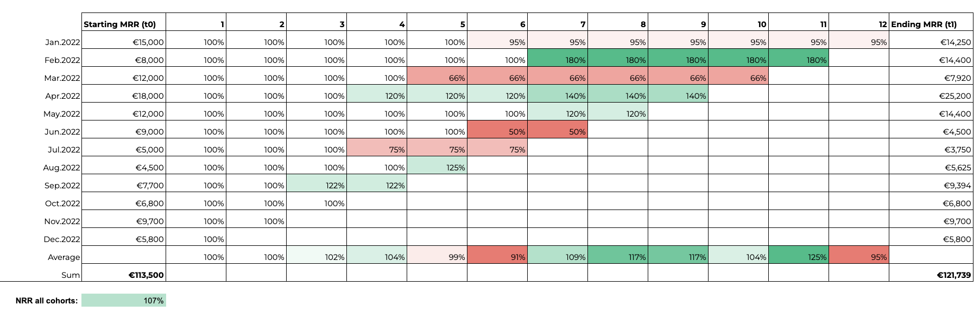Select Jul.2022 month 4 75% cell

[377, 149]
